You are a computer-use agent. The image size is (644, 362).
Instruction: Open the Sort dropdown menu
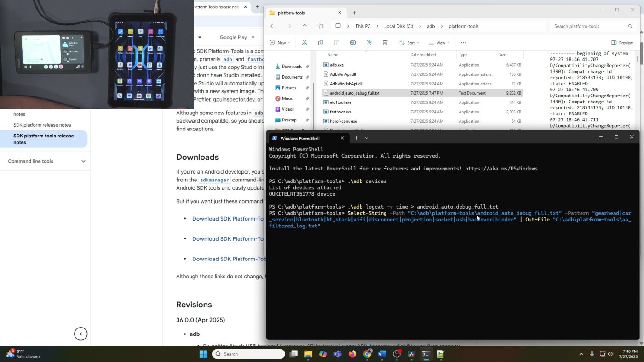(409, 43)
